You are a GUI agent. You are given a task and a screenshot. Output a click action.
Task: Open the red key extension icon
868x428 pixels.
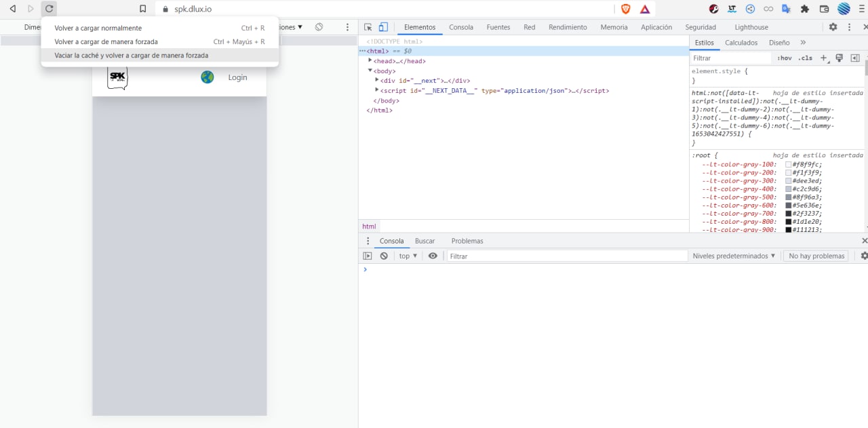pyautogui.click(x=714, y=9)
